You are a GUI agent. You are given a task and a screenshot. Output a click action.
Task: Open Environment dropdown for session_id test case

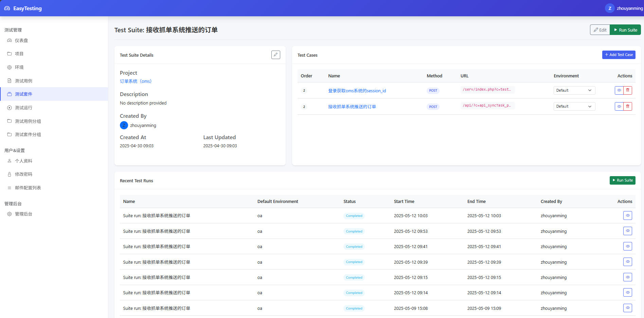574,90
